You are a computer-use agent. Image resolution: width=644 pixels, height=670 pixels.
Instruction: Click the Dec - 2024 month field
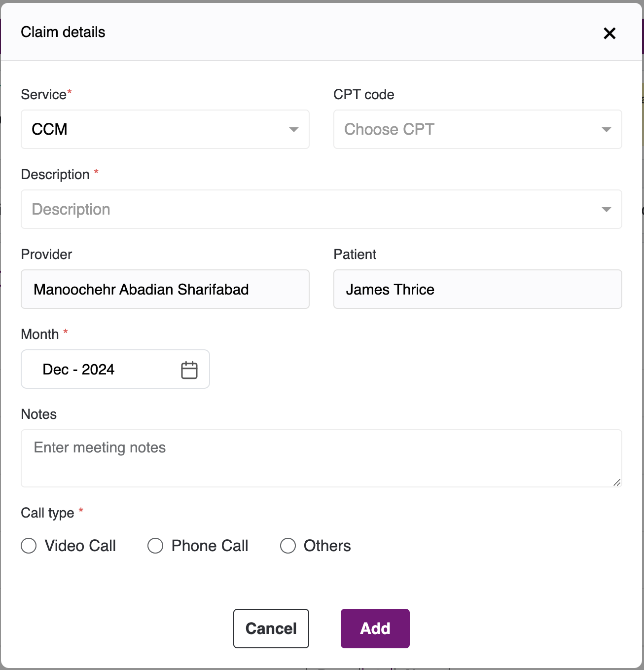pos(99,369)
